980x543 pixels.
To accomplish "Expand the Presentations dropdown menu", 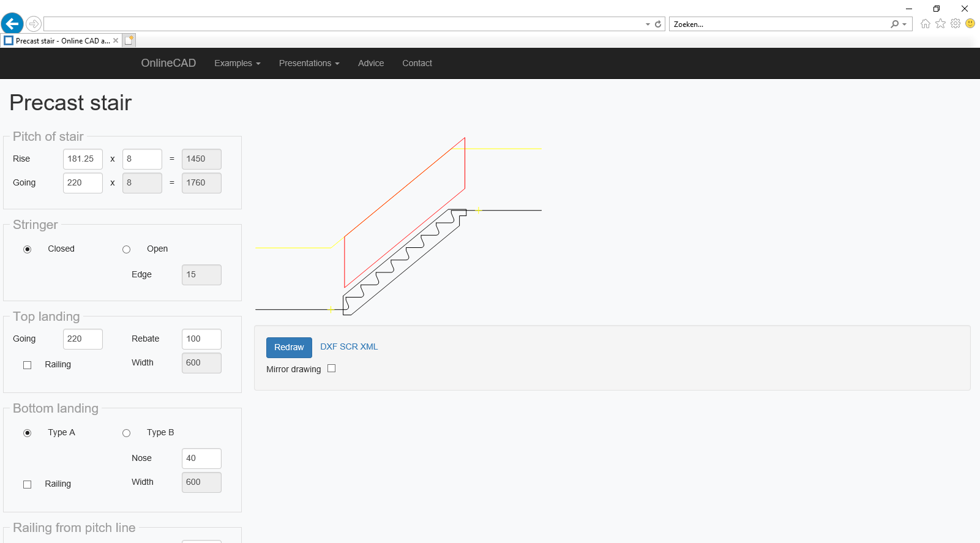I will tap(309, 63).
